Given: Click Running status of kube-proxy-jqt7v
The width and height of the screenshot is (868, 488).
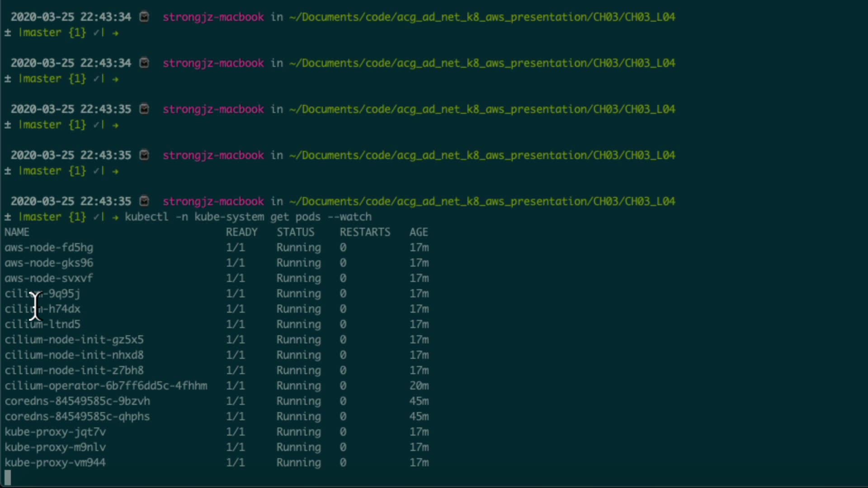Looking at the screenshot, I should coord(299,432).
